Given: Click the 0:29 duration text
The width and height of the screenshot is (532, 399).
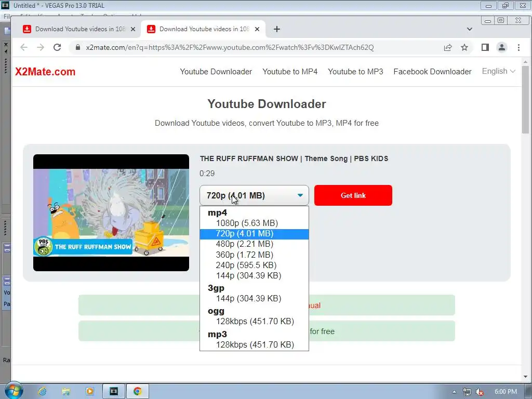Looking at the screenshot, I should tap(207, 174).
